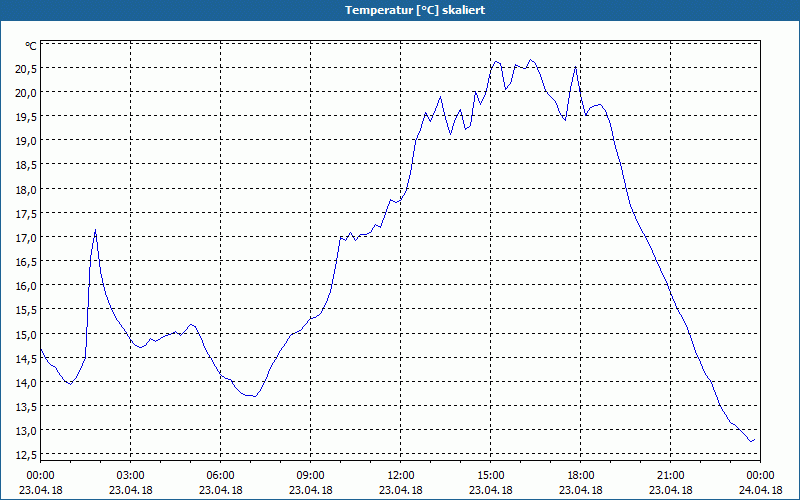
Task: Click the 09:00 time axis label
Action: [310, 476]
